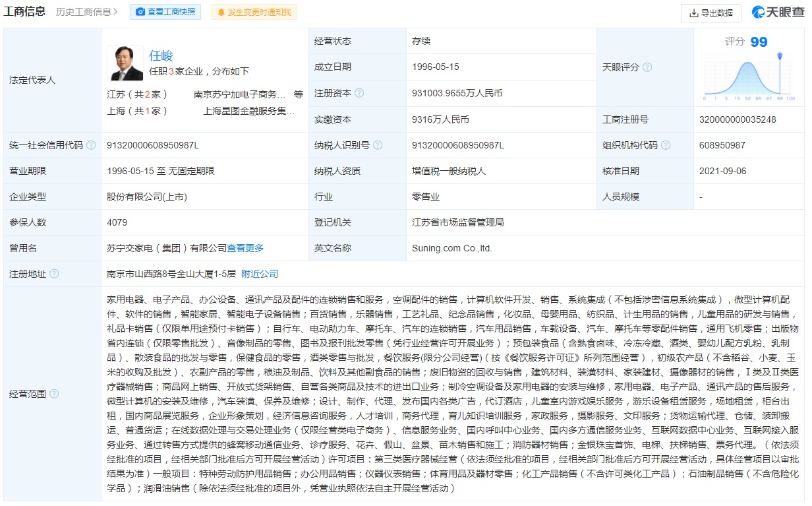Click 股份有限公司(上市) company type
812x506 pixels.
[x=147, y=197]
